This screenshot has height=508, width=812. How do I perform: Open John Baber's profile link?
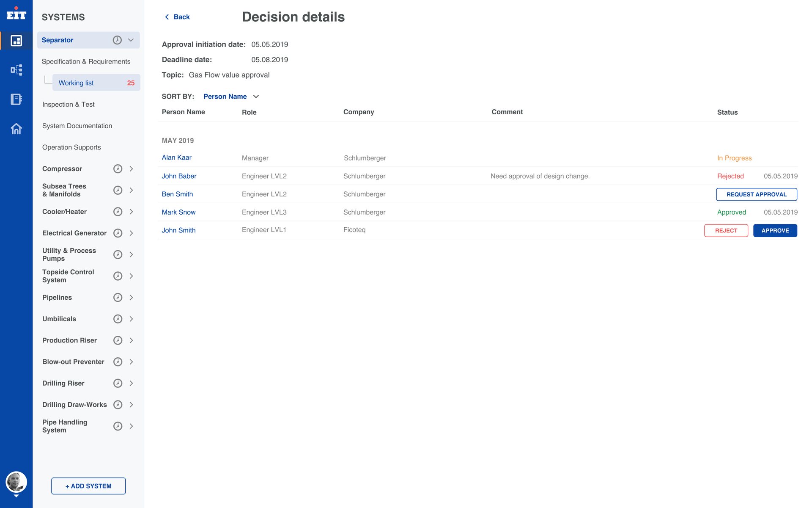coord(179,176)
